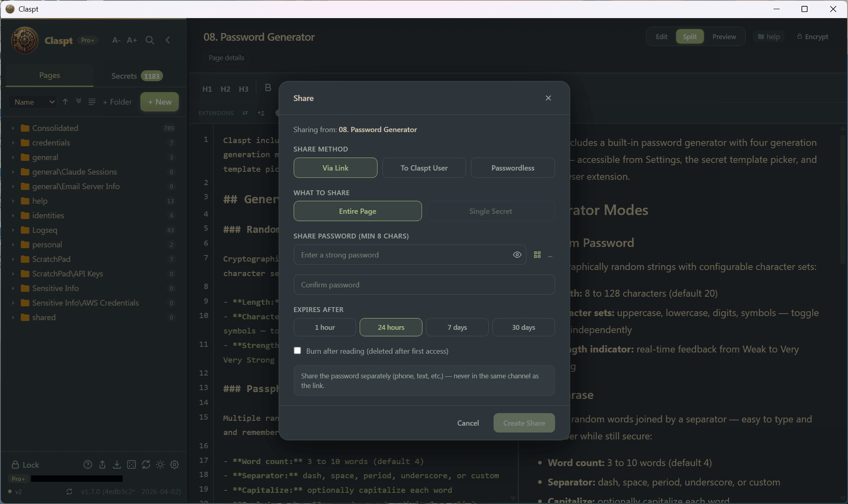Decrease font size with A- button
848x504 pixels.
pyautogui.click(x=116, y=40)
